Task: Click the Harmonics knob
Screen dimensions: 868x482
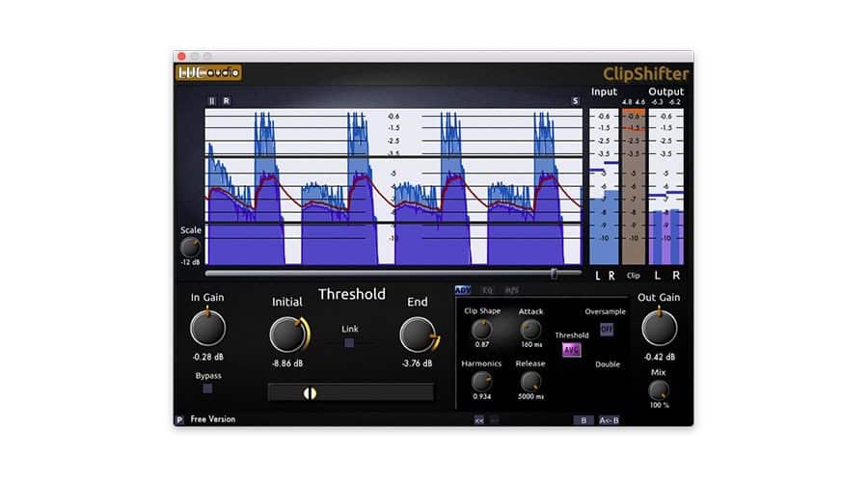Action: (x=481, y=382)
